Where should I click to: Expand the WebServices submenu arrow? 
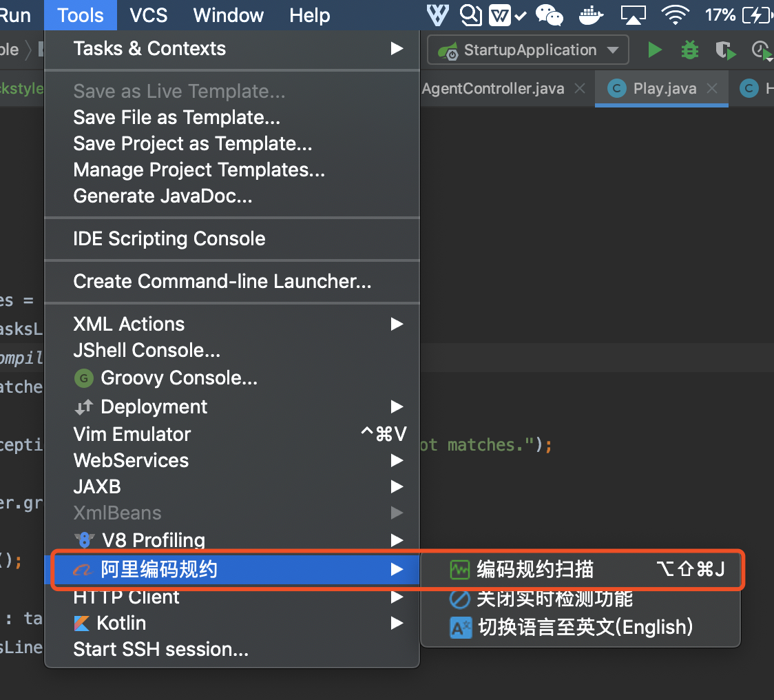click(397, 460)
